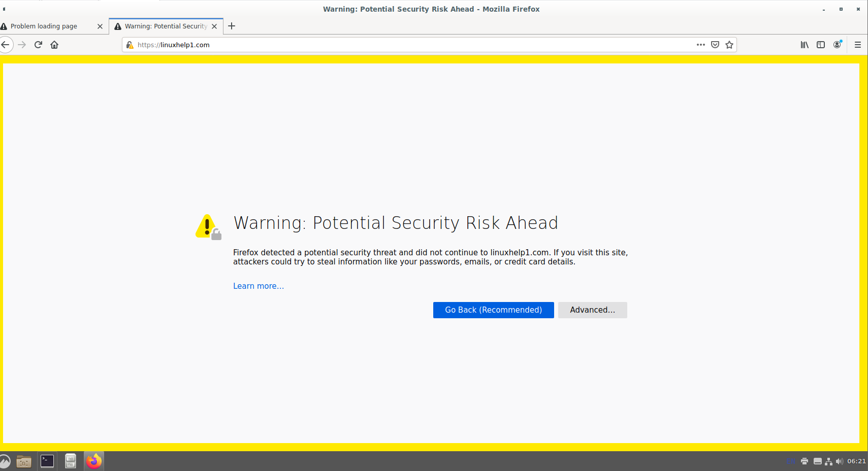Click the Go Back (Recommended) button
Viewport: 868px width, 471px height.
[493, 310]
